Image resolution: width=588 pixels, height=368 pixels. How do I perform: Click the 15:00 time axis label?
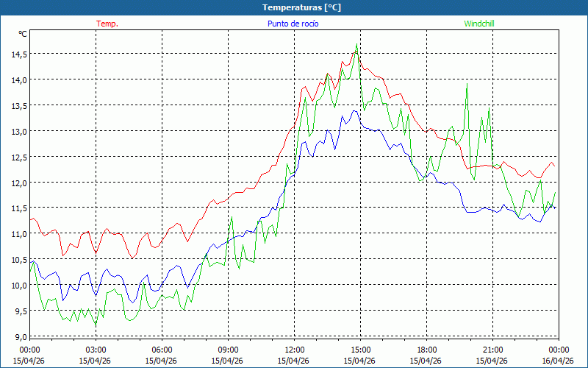coord(360,350)
